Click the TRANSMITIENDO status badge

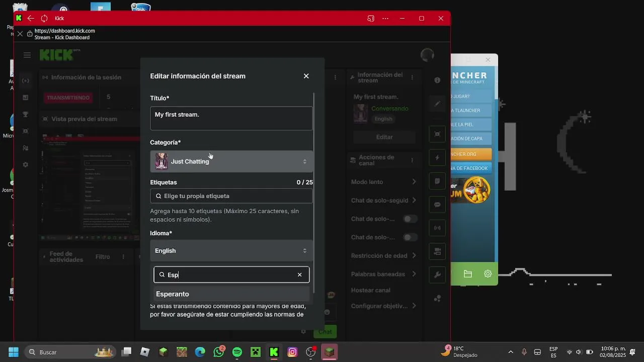click(x=68, y=98)
